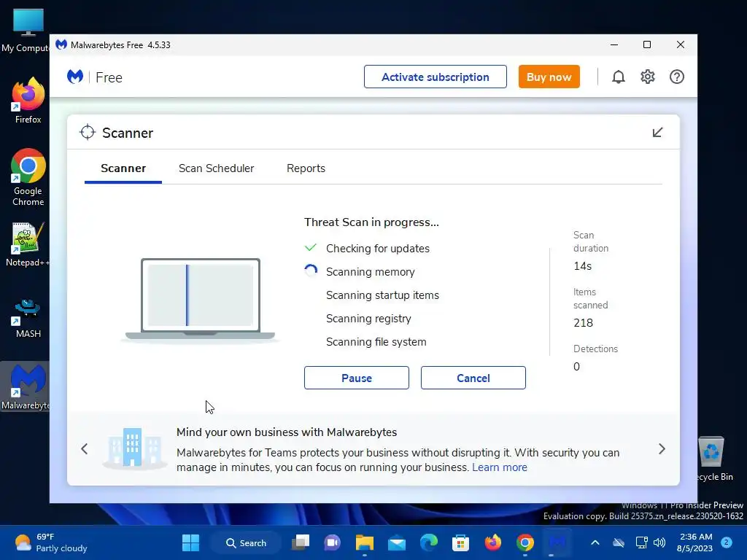
Task: Open Chrome from the taskbar
Action: (525, 542)
